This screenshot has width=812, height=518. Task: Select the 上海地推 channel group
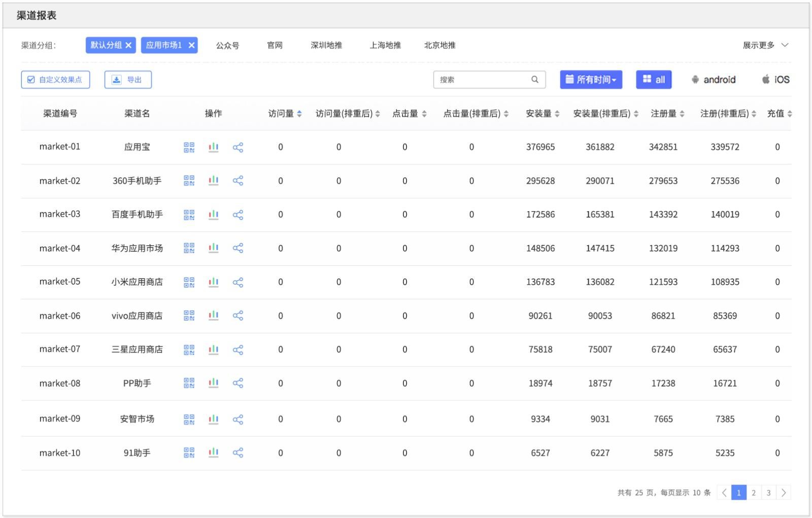pos(385,45)
